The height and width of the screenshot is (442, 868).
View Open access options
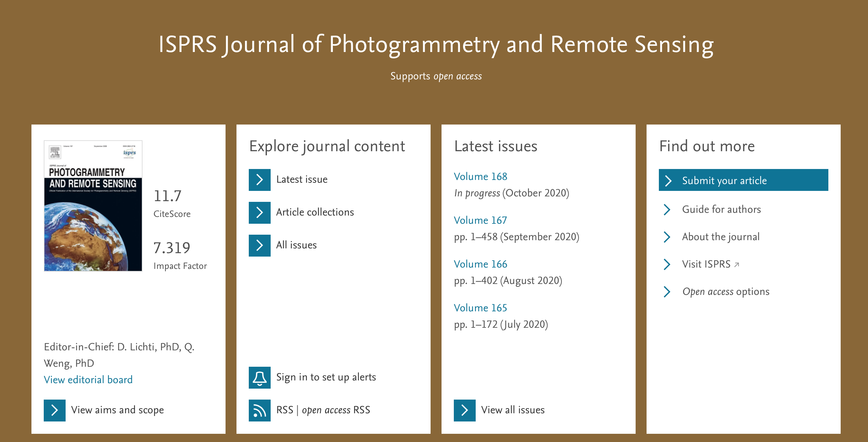pyautogui.click(x=725, y=291)
